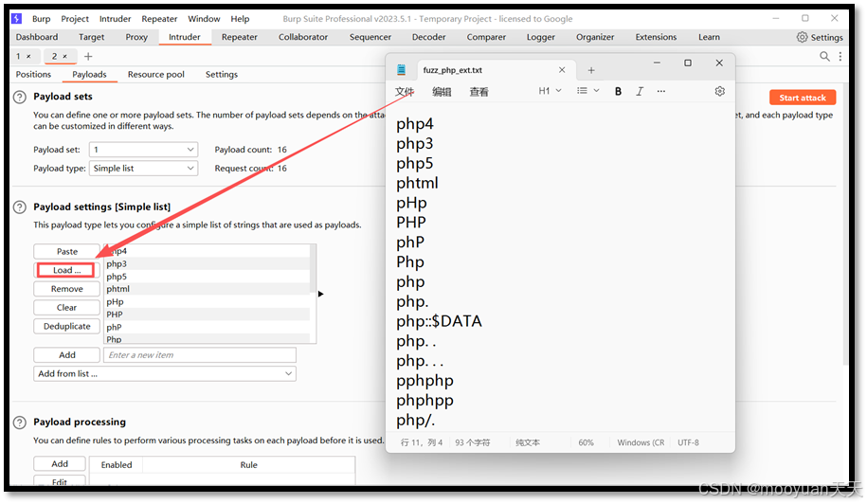The height and width of the screenshot is (504, 867).
Task: Switch to the Extensions tab
Action: coord(656,37)
